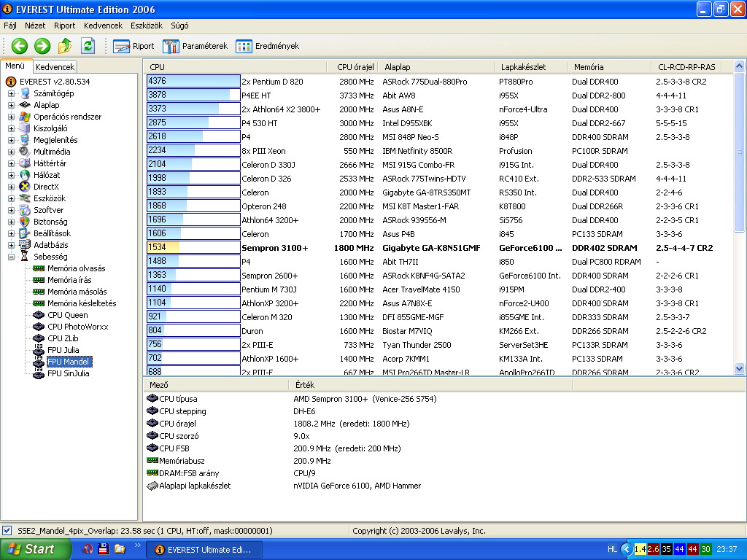Expand the Háttértár tree node

pos(11,163)
